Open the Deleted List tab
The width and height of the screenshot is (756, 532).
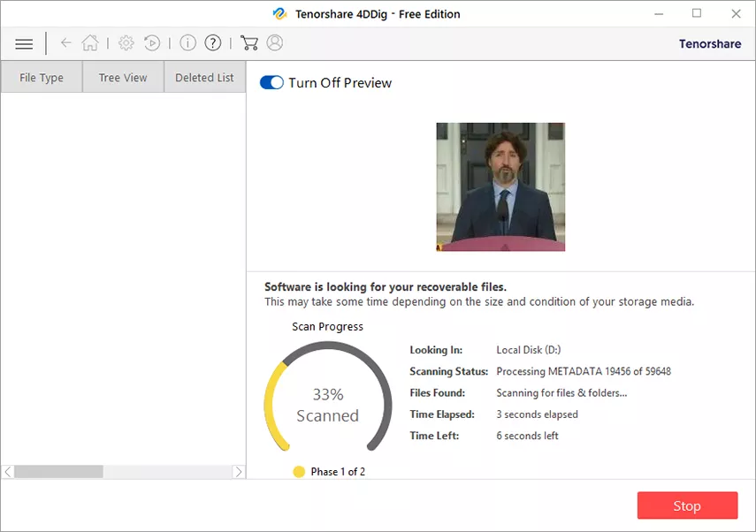click(204, 78)
